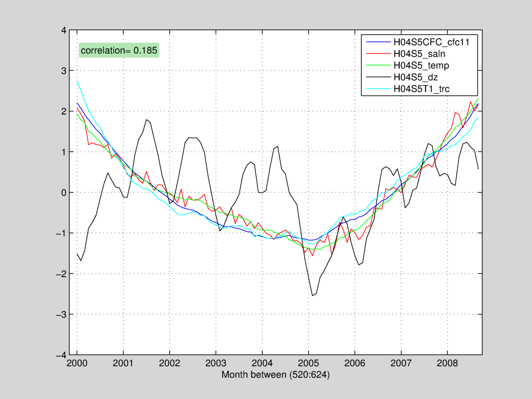Click the correlation= 0.185 annotation box
The width and height of the screenshot is (532, 399).
point(119,50)
